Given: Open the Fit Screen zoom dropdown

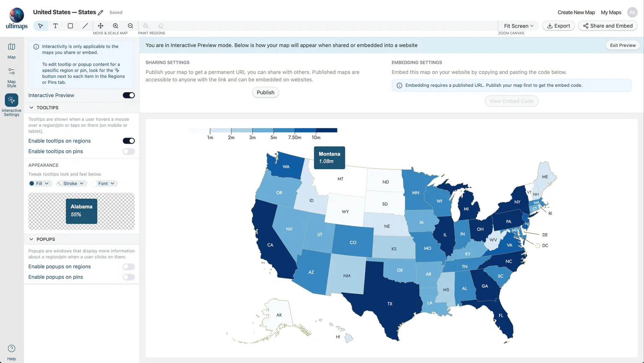Looking at the screenshot, I should [519, 26].
